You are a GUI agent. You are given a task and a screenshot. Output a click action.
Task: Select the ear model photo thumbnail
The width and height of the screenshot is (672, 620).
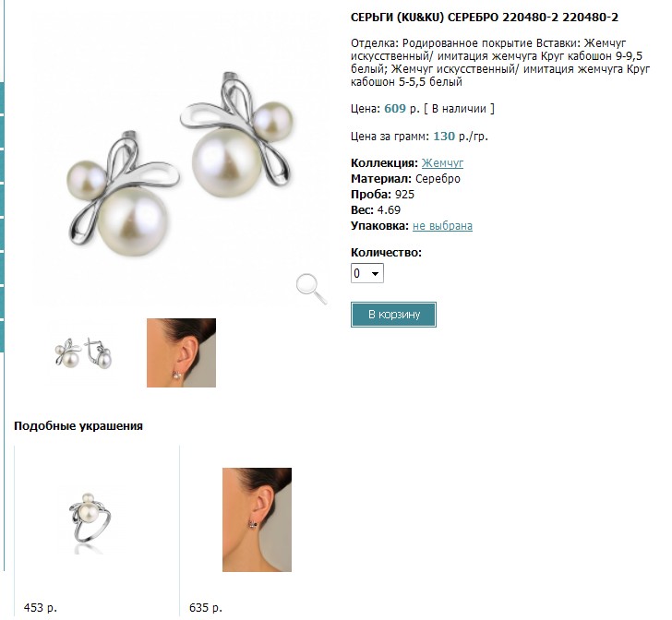coord(181,352)
